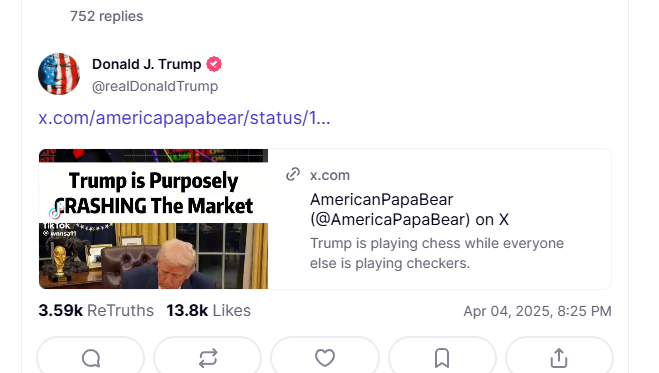659x373 pixels.
Task: Open the Donald J. Trump display name
Action: pyautogui.click(x=147, y=64)
